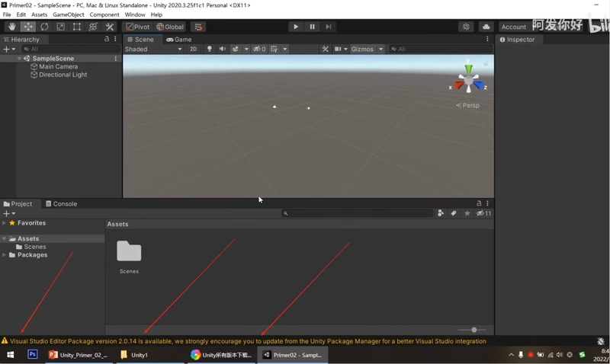Image resolution: width=610 pixels, height=364 pixels.
Task: Open the Gizmos dropdown
Action: pyautogui.click(x=367, y=49)
